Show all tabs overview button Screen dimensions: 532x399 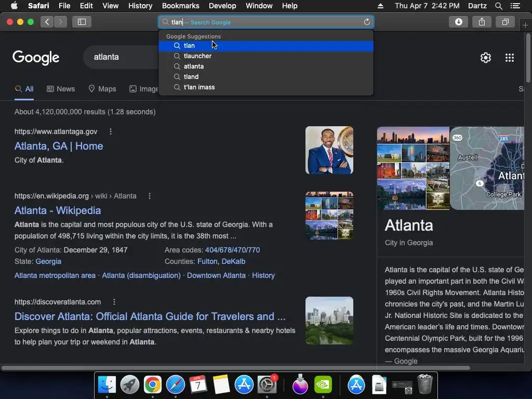[x=505, y=22]
